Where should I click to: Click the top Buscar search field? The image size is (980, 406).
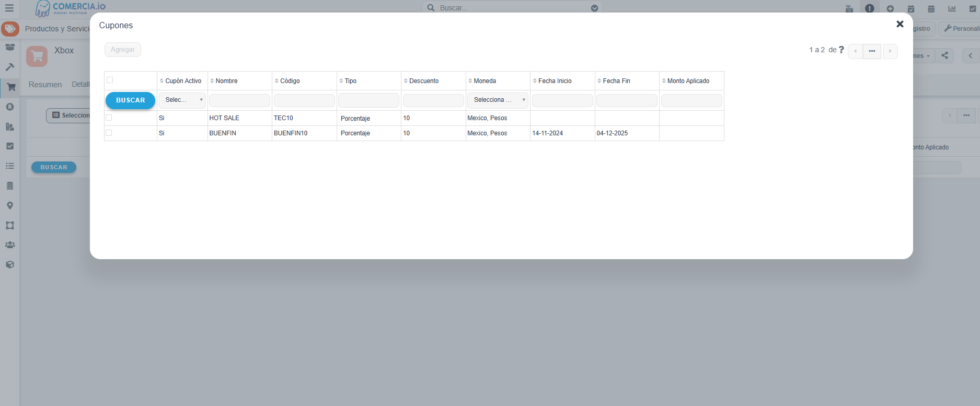click(x=512, y=8)
